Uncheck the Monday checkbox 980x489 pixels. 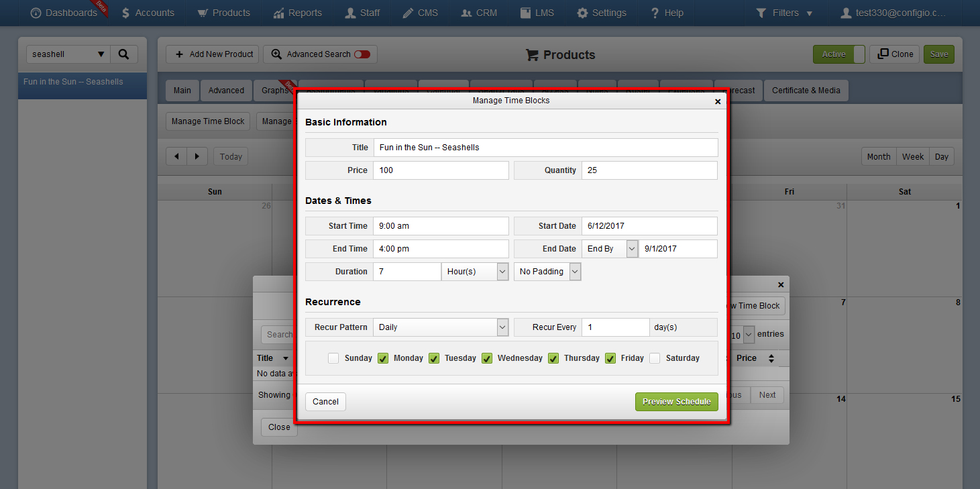383,358
